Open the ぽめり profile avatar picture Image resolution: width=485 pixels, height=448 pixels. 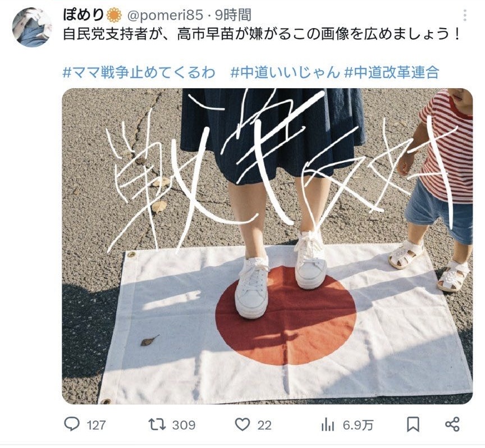coord(31,27)
